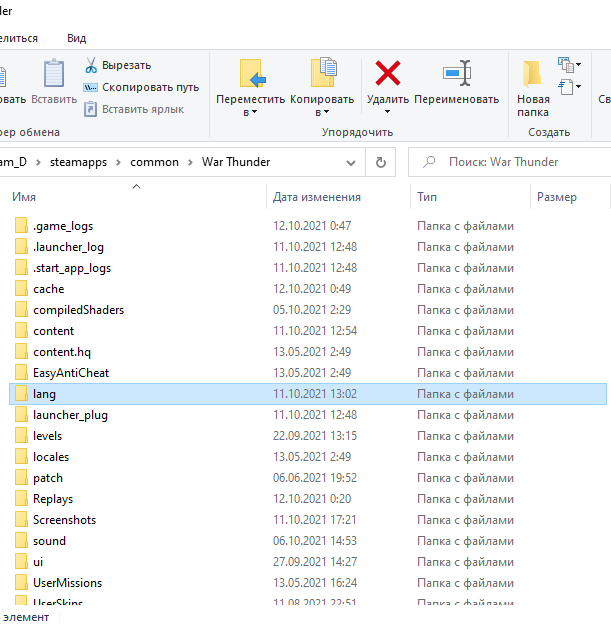
Task: Click the Тип cell of the sound row
Action: click(465, 541)
